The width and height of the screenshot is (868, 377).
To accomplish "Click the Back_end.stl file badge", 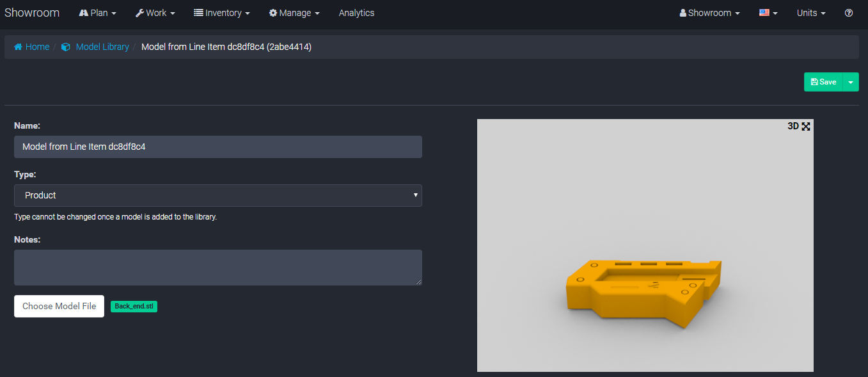I will click(134, 307).
